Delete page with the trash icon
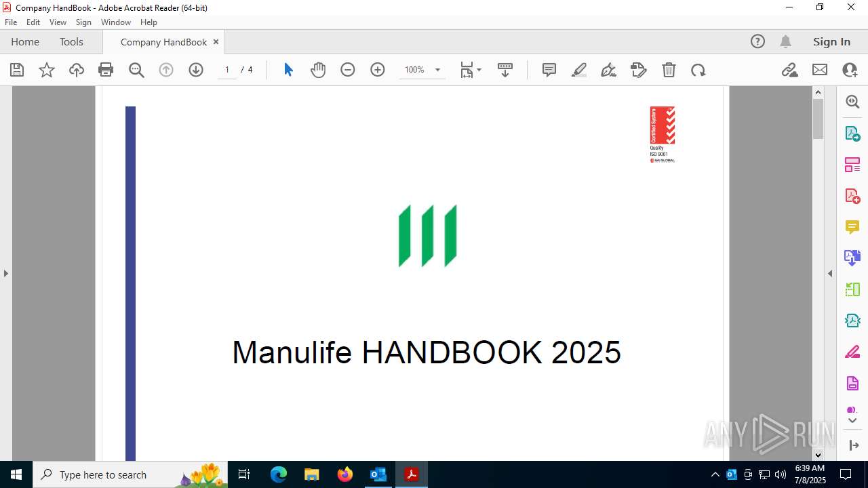868x488 pixels. [669, 70]
